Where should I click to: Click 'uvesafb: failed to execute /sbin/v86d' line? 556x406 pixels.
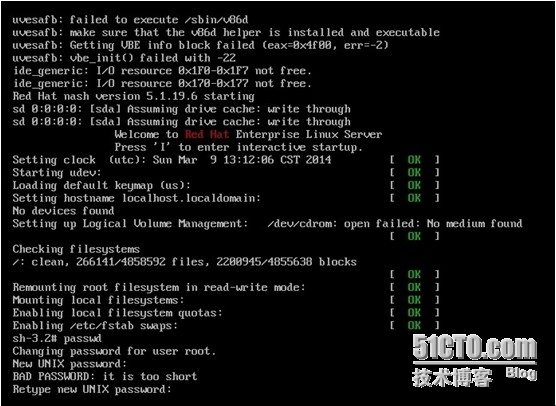[x=130, y=20]
